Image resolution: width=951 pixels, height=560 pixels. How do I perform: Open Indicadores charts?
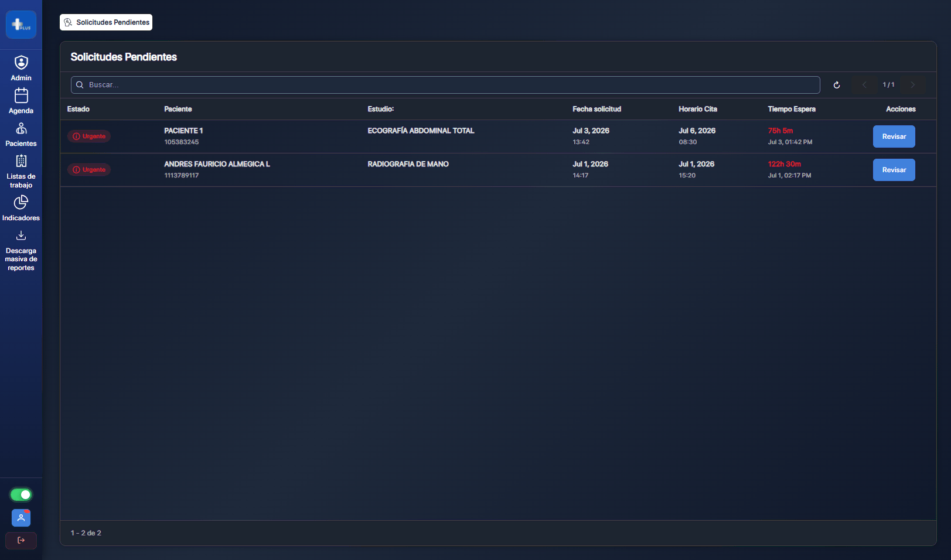21,208
